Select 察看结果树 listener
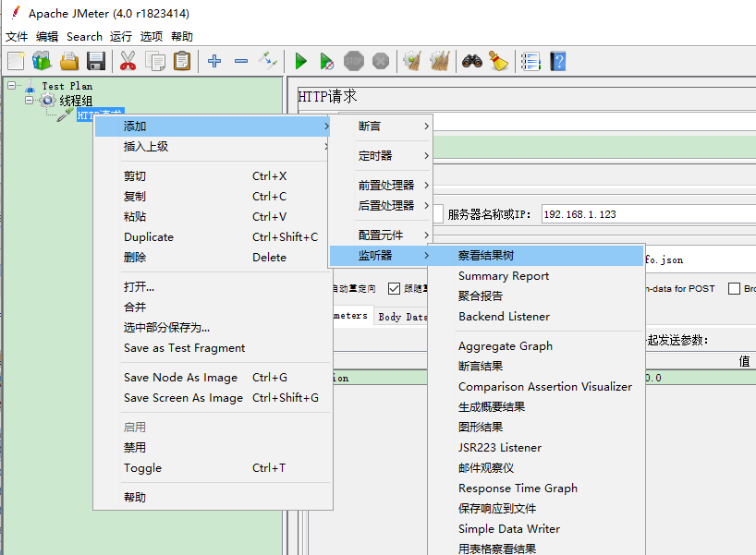Viewport: 756px width, 555px height. (x=536, y=256)
